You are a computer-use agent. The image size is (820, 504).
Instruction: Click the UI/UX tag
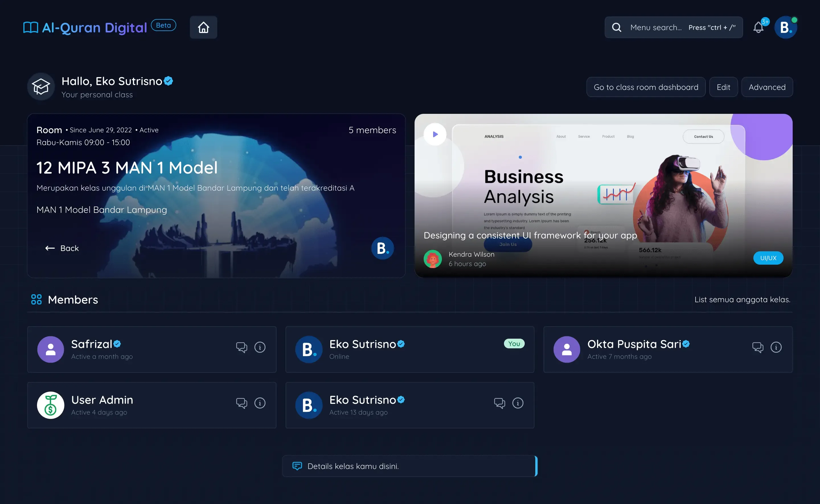pos(768,258)
